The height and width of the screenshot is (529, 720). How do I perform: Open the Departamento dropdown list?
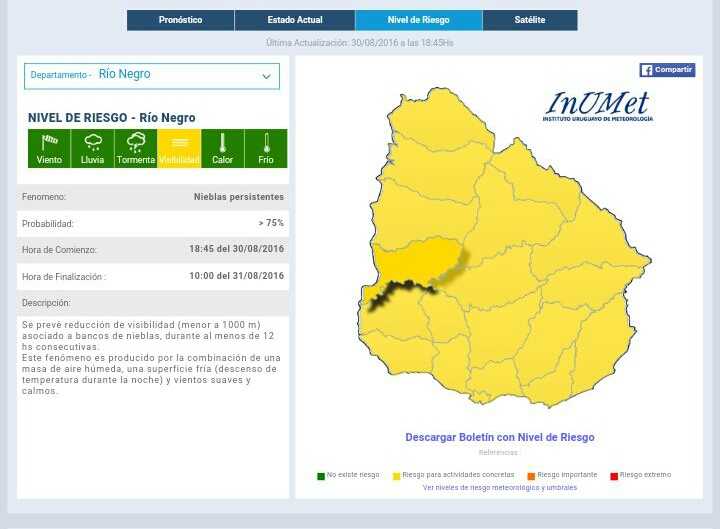point(152,75)
